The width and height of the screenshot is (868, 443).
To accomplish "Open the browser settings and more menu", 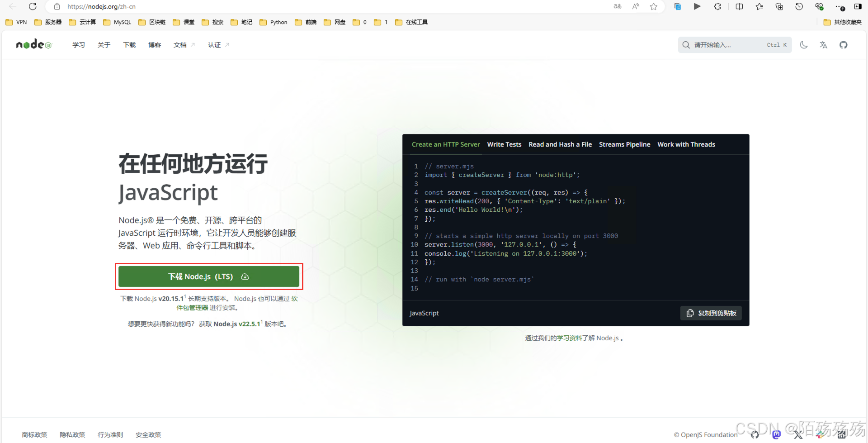I will (840, 7).
